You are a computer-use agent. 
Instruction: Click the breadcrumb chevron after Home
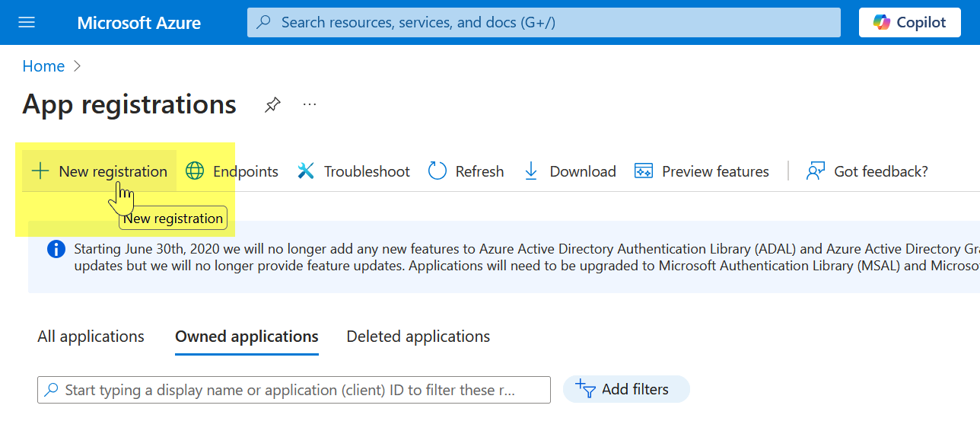pyautogui.click(x=77, y=66)
